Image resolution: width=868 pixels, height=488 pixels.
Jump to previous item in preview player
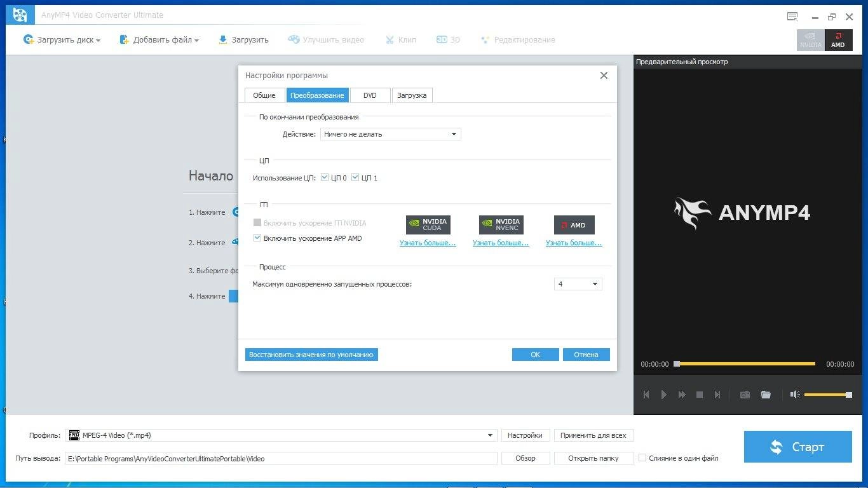tap(646, 395)
